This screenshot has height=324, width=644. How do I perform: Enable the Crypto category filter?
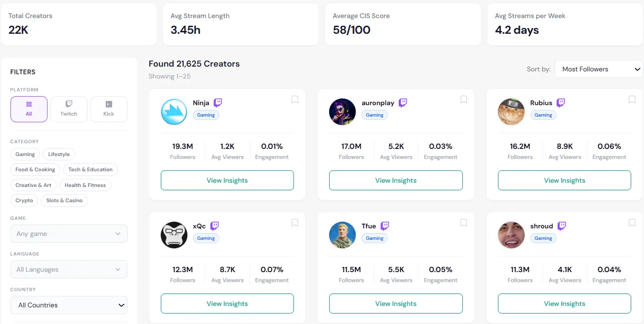pos(24,200)
